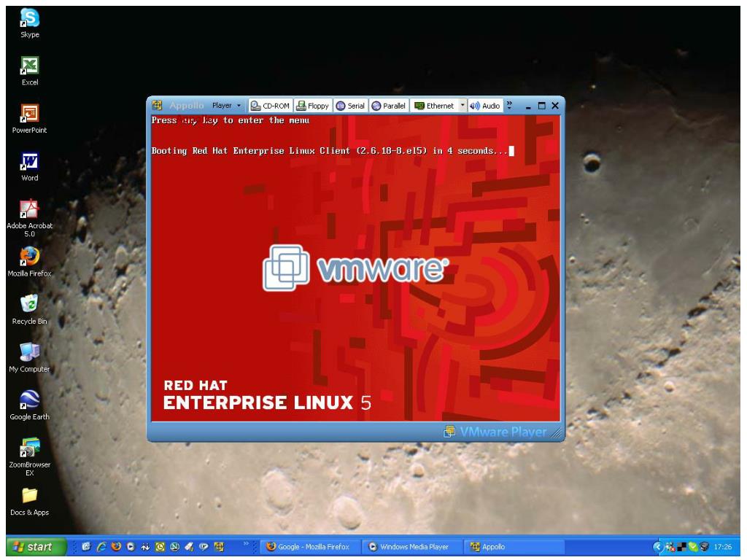This screenshot has height=560, width=747.
Task: Toggle the Ethernet device button
Action: click(434, 106)
